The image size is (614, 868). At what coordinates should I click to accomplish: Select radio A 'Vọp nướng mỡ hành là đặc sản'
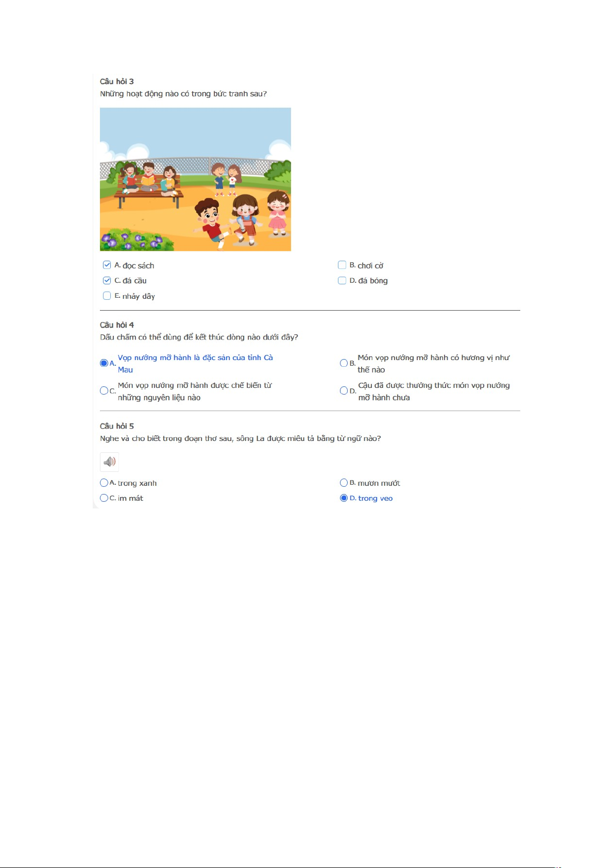pyautogui.click(x=104, y=363)
